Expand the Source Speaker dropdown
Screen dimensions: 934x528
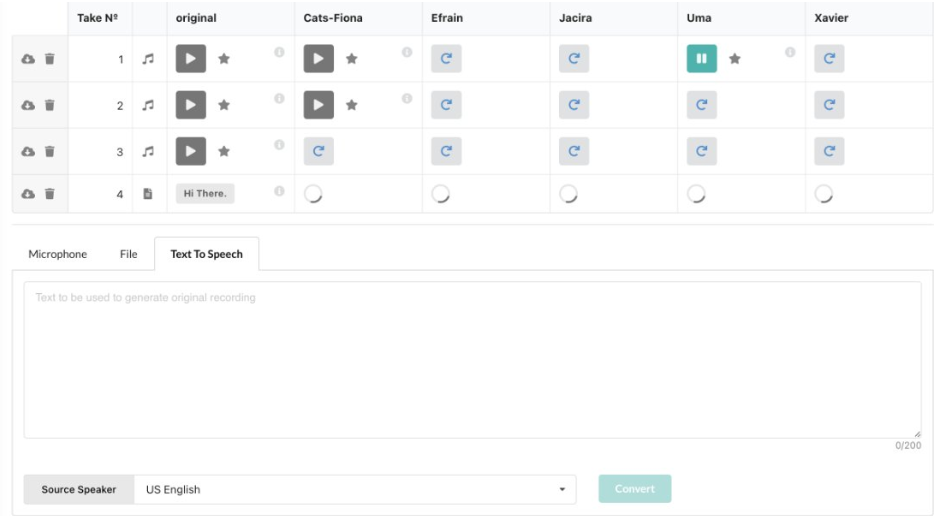(x=355, y=490)
